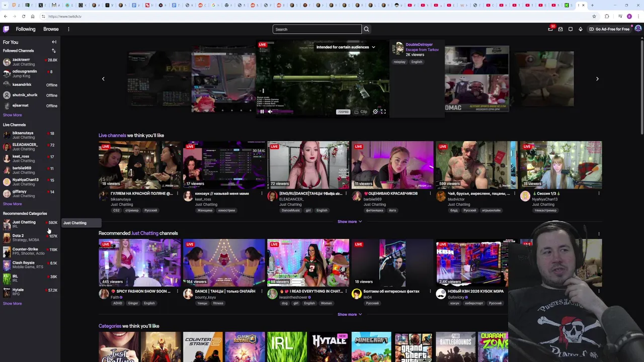Expand Intended for certain audiences dropdown

346,47
